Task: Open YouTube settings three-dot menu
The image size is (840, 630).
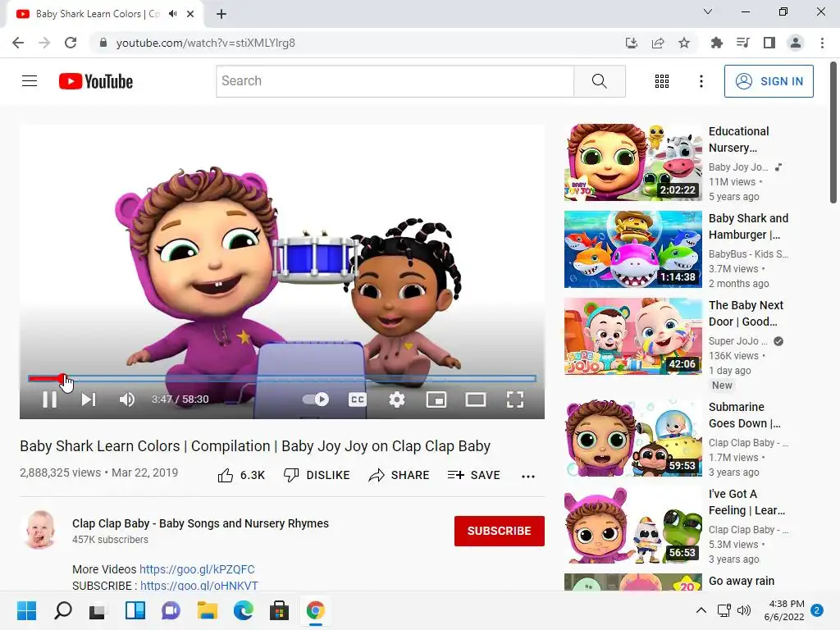Action: click(x=701, y=81)
